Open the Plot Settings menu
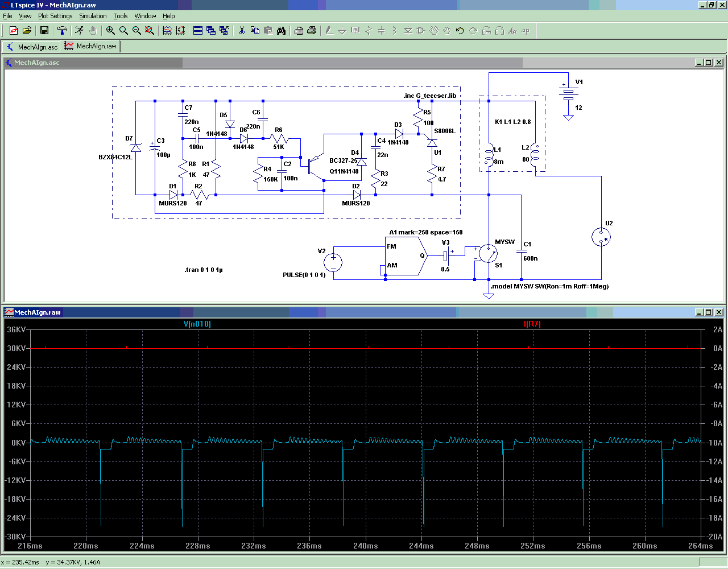728x569 pixels. click(55, 16)
